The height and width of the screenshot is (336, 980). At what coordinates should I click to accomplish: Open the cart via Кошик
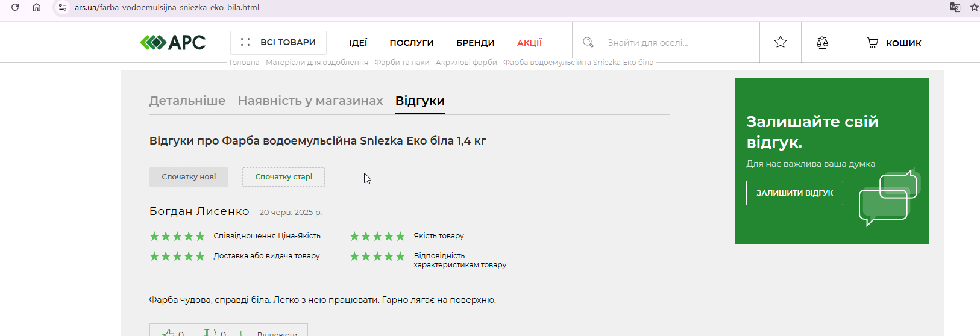(x=894, y=43)
